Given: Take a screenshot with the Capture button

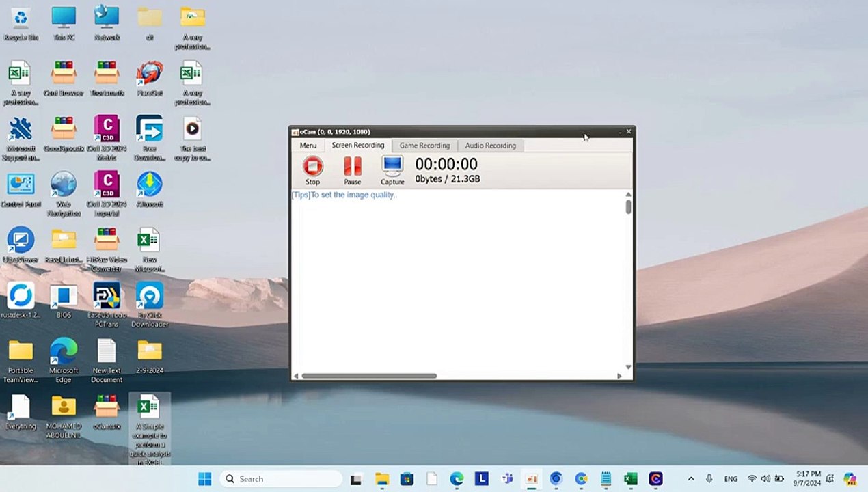Looking at the screenshot, I should [392, 169].
